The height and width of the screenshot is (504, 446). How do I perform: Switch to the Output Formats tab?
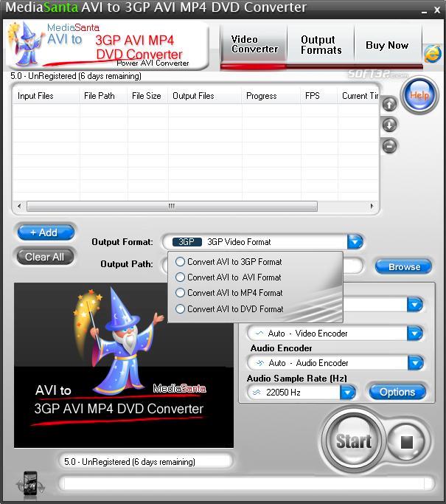(x=321, y=45)
